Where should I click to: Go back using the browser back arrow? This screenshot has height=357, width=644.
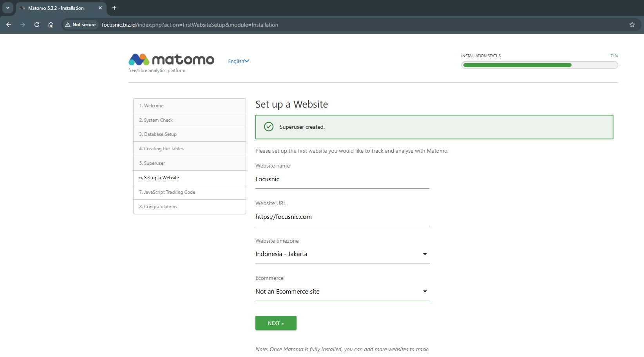click(9, 25)
